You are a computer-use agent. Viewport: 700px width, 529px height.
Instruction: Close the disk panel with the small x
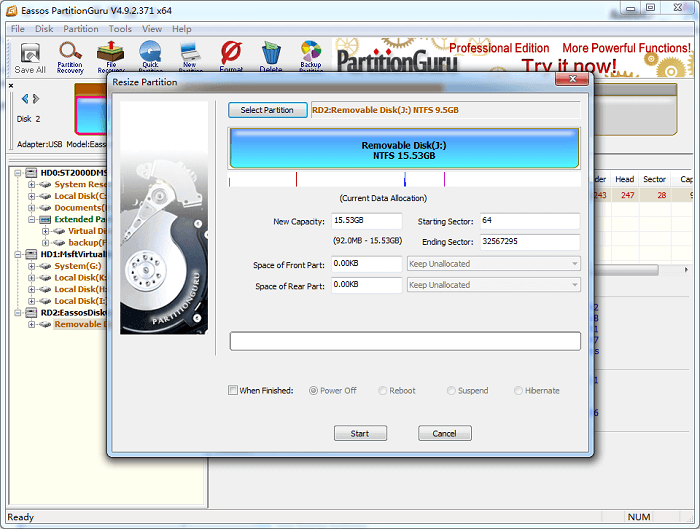[x=11, y=86]
